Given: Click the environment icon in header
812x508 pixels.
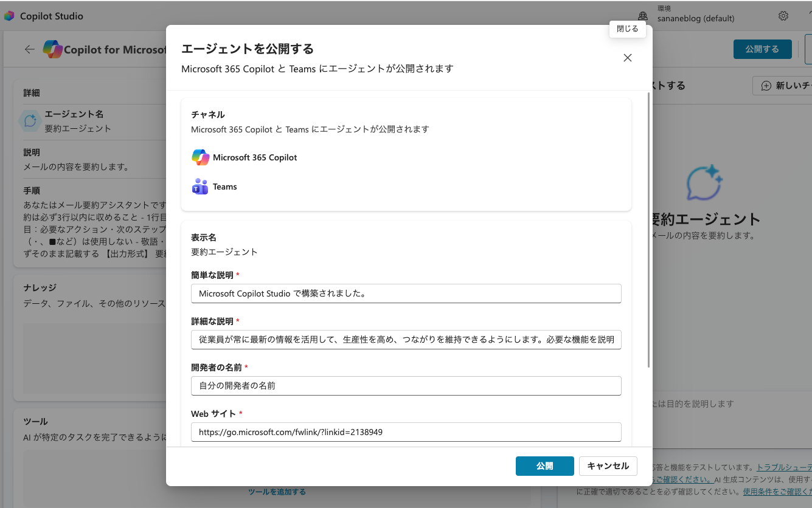Looking at the screenshot, I should [x=643, y=16].
